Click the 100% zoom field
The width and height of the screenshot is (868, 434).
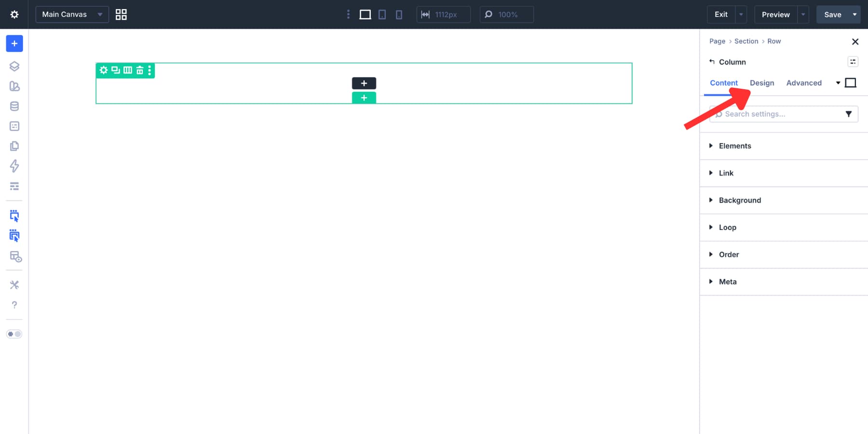coord(507,14)
